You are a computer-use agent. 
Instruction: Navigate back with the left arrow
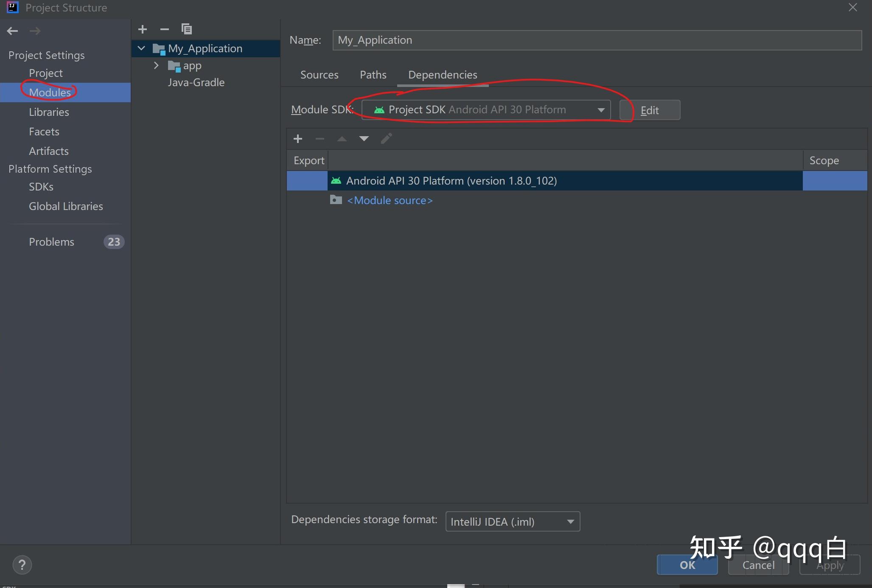12,31
